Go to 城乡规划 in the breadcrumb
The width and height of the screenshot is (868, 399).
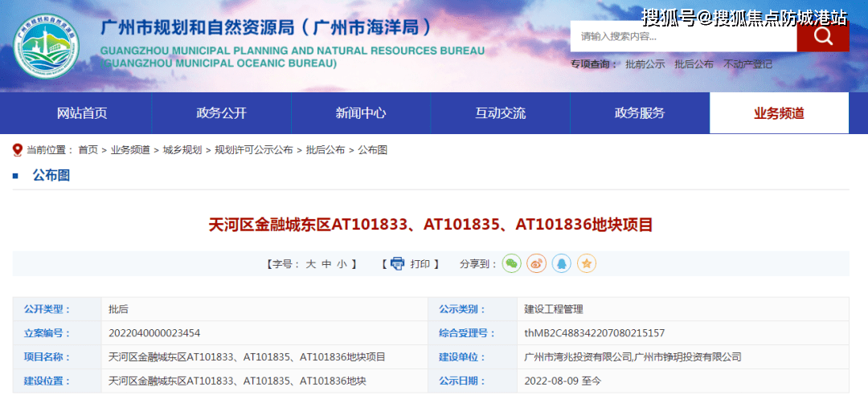[x=182, y=150]
